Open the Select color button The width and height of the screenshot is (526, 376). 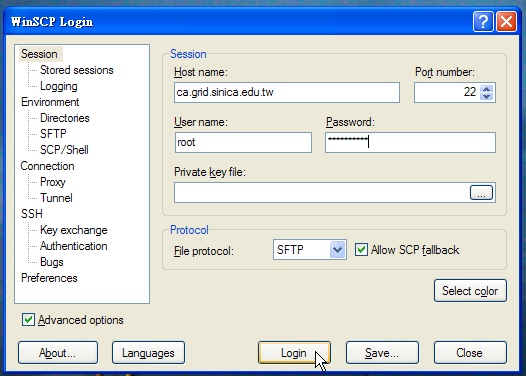[x=470, y=290]
